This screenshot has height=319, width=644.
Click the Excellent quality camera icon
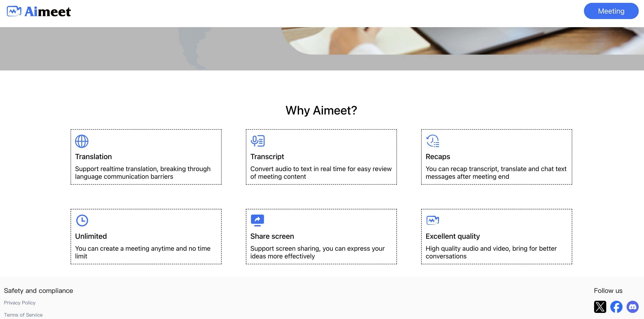click(x=433, y=220)
